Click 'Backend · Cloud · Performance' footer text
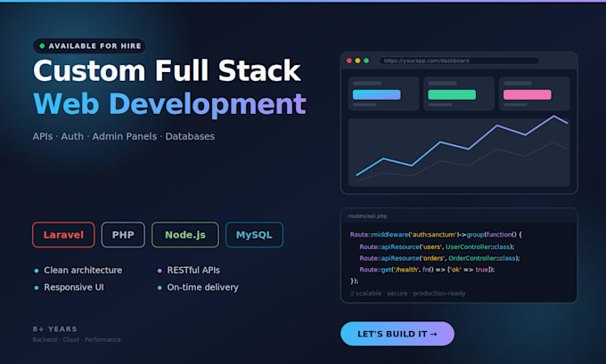Screen dimensions: 606x364 [77, 340]
